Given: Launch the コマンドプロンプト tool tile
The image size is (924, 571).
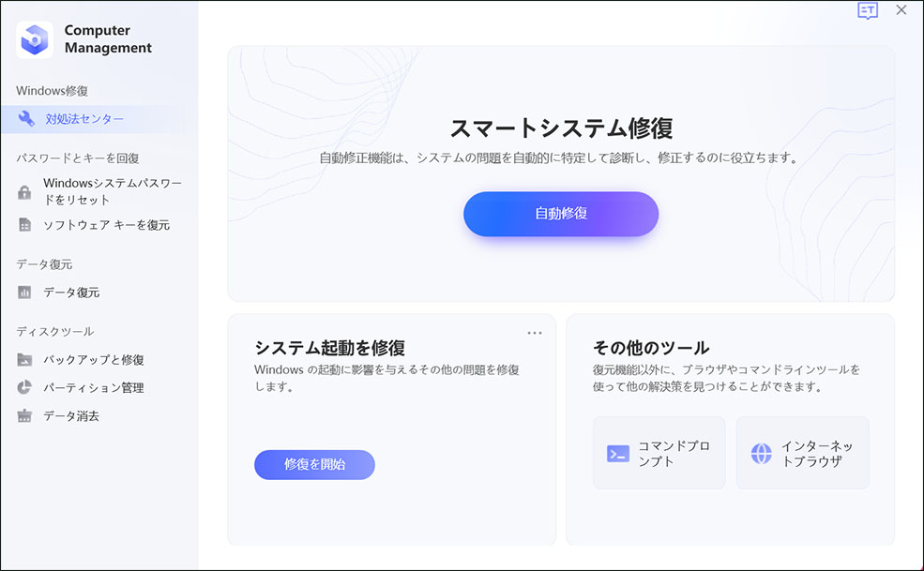Looking at the screenshot, I should tap(659, 453).
